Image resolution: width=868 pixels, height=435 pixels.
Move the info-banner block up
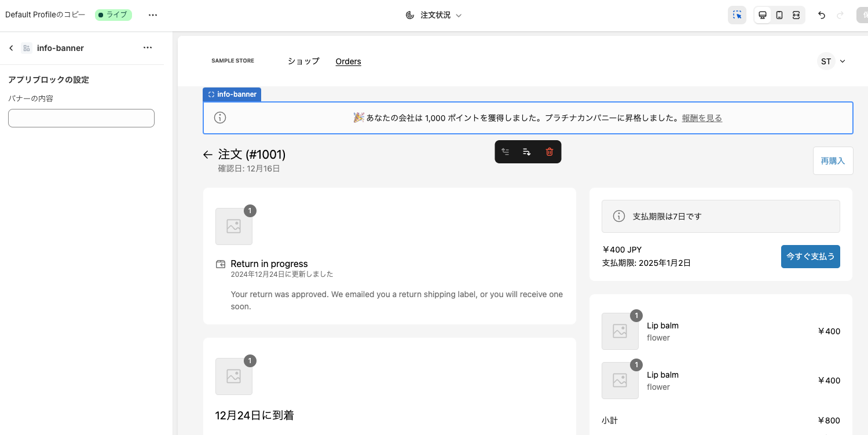coord(506,152)
